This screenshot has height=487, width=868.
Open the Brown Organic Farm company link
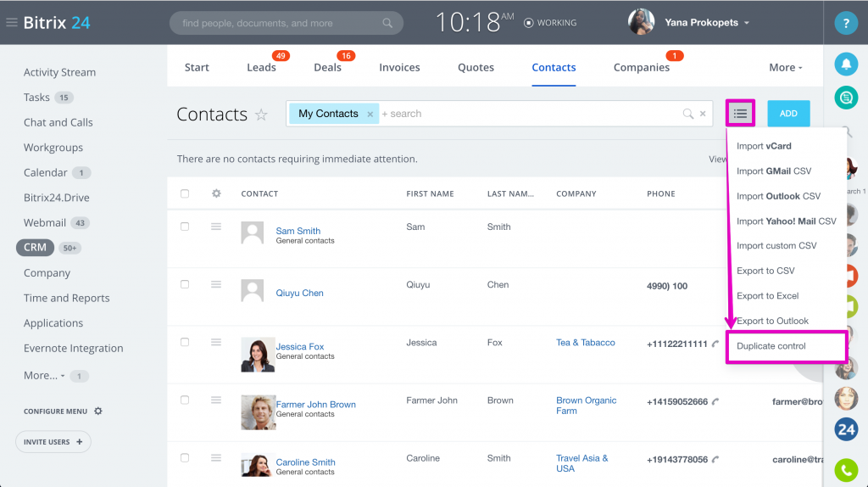point(587,406)
